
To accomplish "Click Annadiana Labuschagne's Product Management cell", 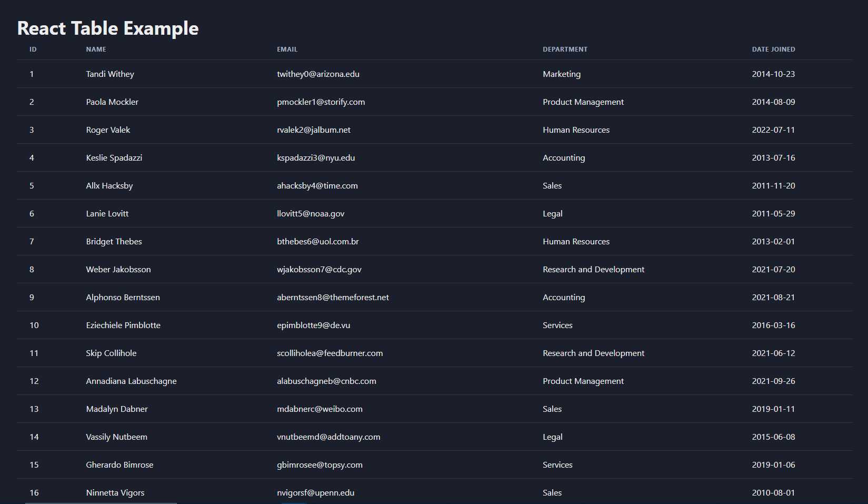I will click(x=583, y=381).
